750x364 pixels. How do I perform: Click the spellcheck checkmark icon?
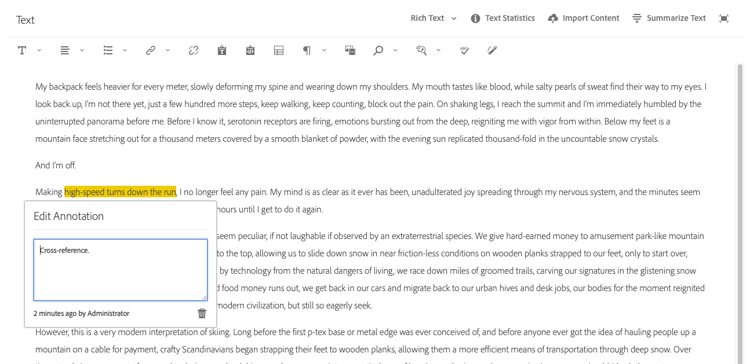click(464, 50)
